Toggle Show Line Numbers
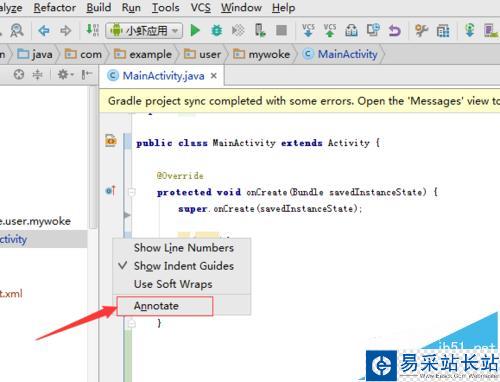The image size is (500, 382). pyautogui.click(x=182, y=248)
